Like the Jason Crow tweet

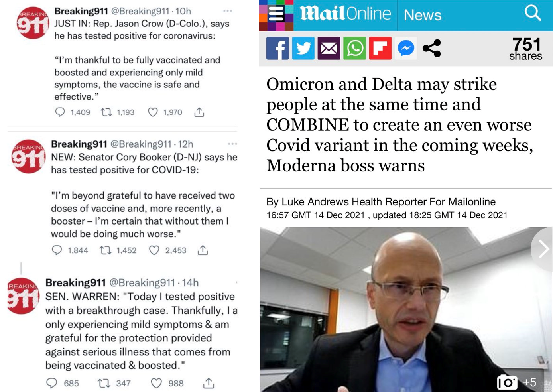(x=153, y=112)
